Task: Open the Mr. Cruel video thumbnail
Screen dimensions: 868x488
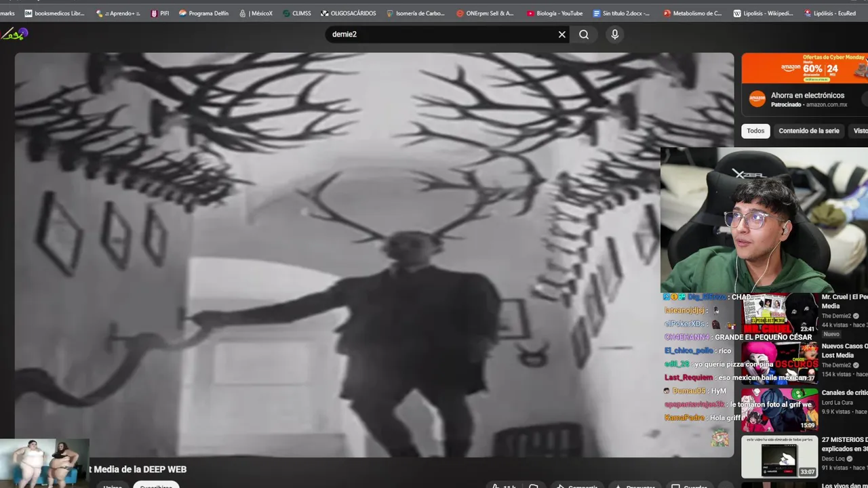Action: 779,314
